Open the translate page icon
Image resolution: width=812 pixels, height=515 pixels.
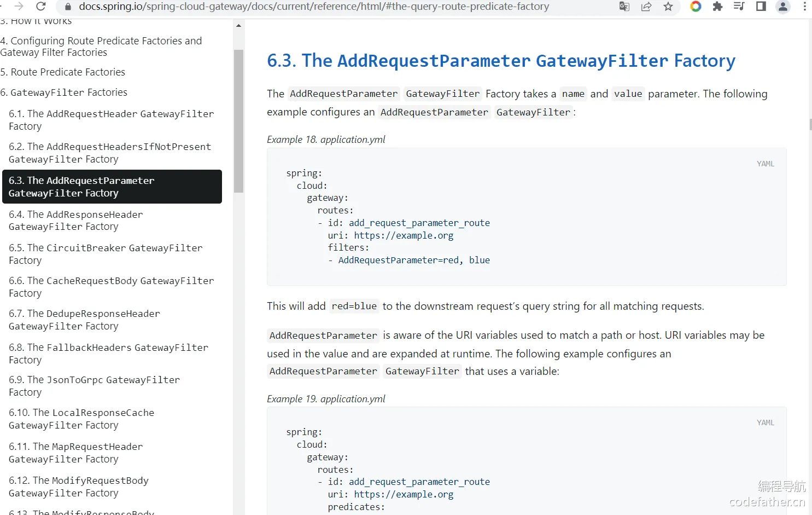(624, 7)
